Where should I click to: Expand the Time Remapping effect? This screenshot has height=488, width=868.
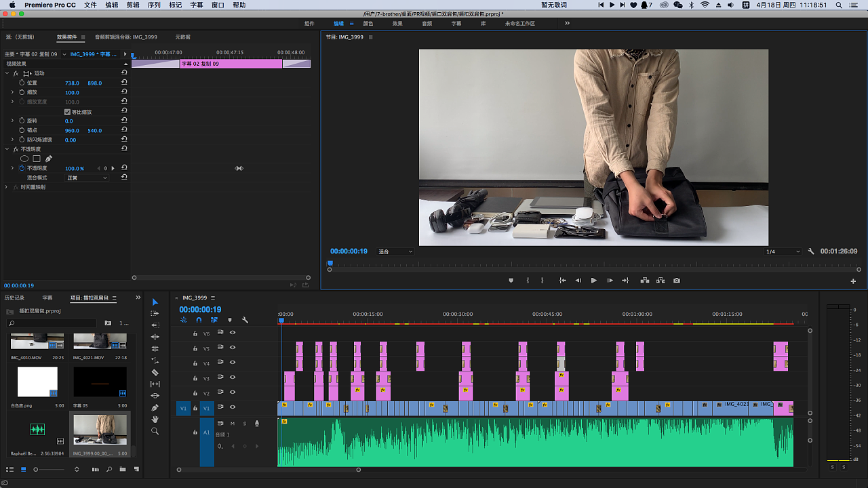point(7,187)
